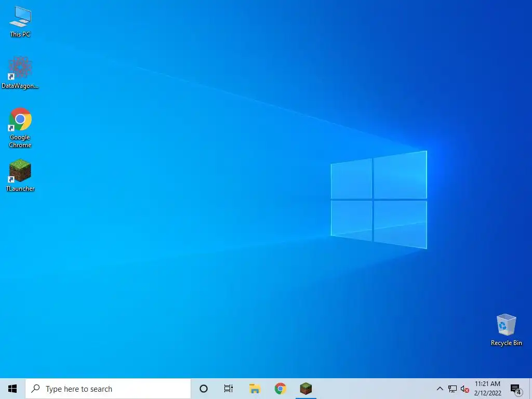Open the clock and calendar flyout
532x399 pixels.
coord(487,389)
